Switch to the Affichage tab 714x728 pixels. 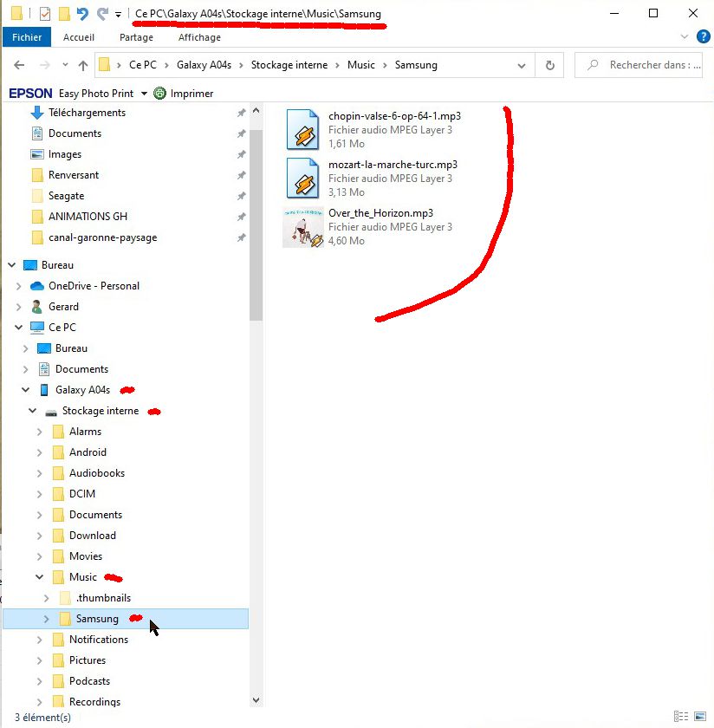click(x=199, y=37)
